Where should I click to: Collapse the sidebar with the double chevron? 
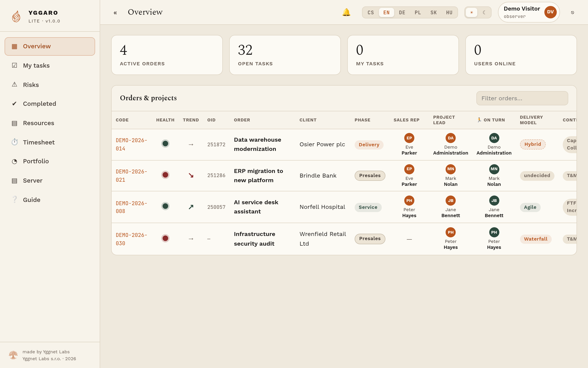click(115, 13)
